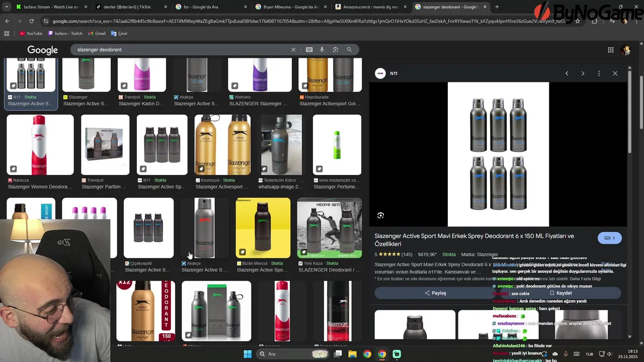Viewport: 644px width, 362px height.
Task: Open the Windows Start menu
Action: click(x=248, y=354)
